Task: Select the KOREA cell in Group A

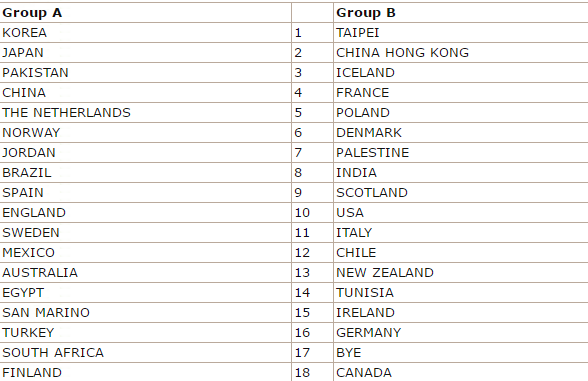Action: coord(145,33)
